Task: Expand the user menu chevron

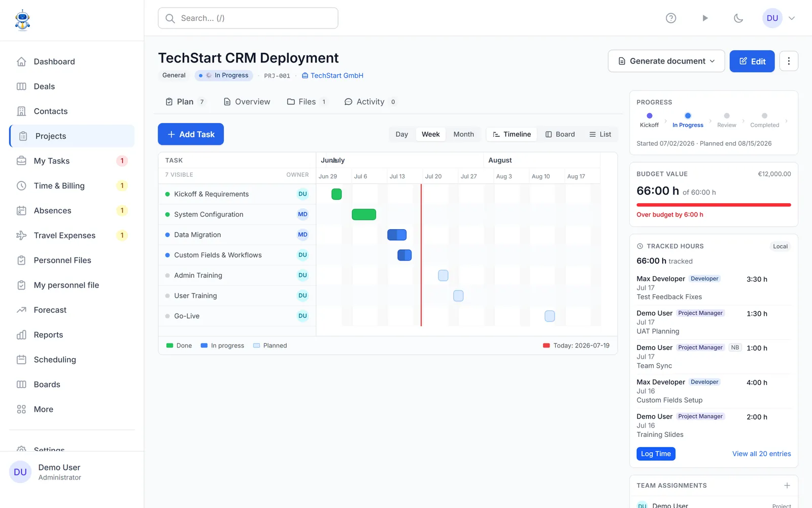Action: tap(791, 18)
